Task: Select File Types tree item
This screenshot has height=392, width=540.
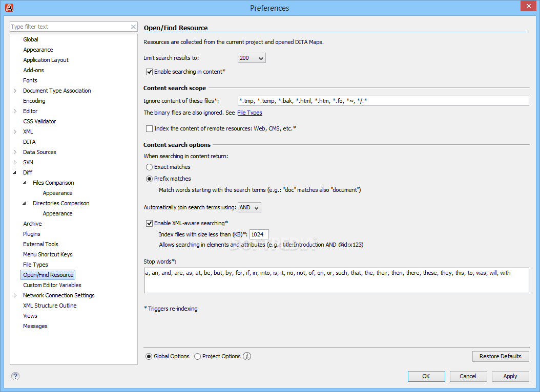Action: pyautogui.click(x=35, y=265)
